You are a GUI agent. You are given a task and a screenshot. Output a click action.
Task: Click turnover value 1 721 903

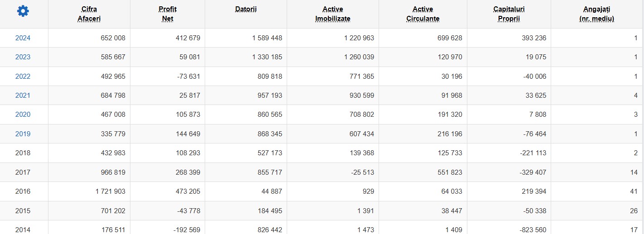(x=111, y=191)
